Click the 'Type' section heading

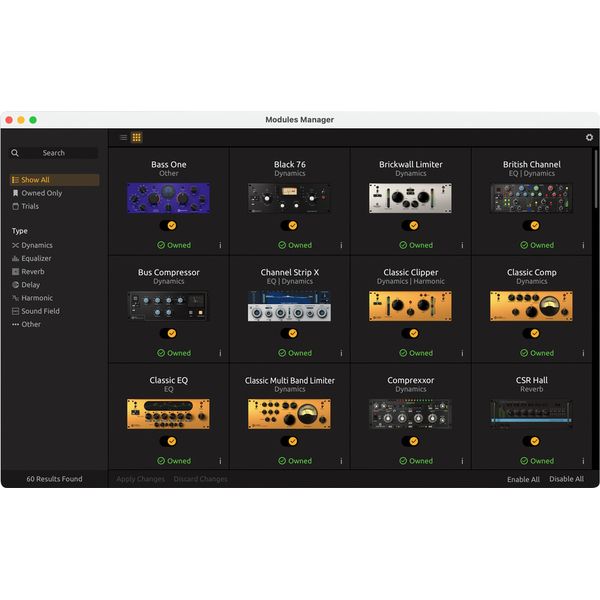20,231
